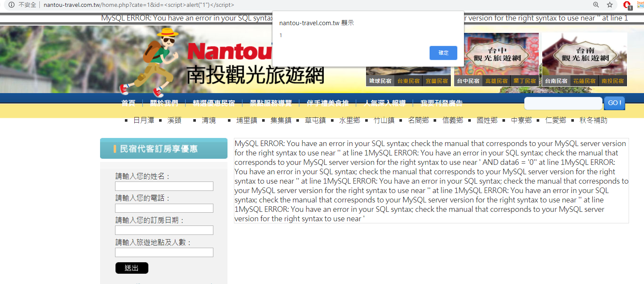Open the 中寮鄉 area link
This screenshot has height=284, width=644.
pyautogui.click(x=522, y=120)
